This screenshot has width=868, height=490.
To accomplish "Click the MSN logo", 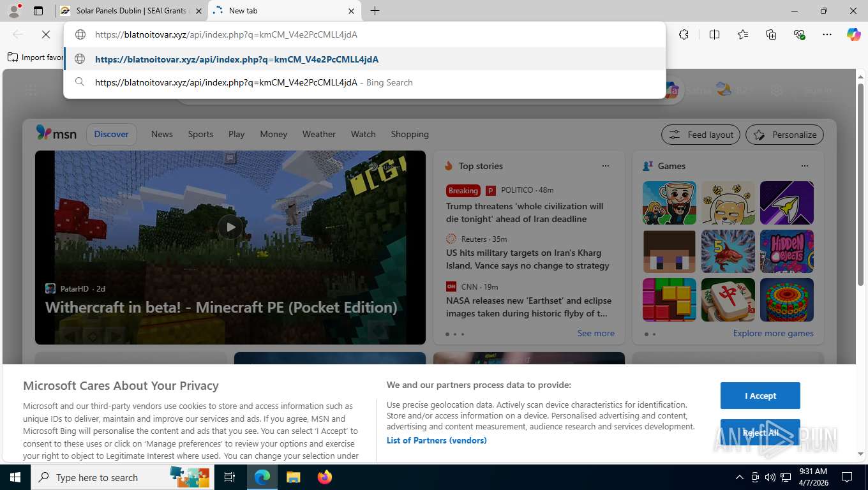I will pos(56,133).
